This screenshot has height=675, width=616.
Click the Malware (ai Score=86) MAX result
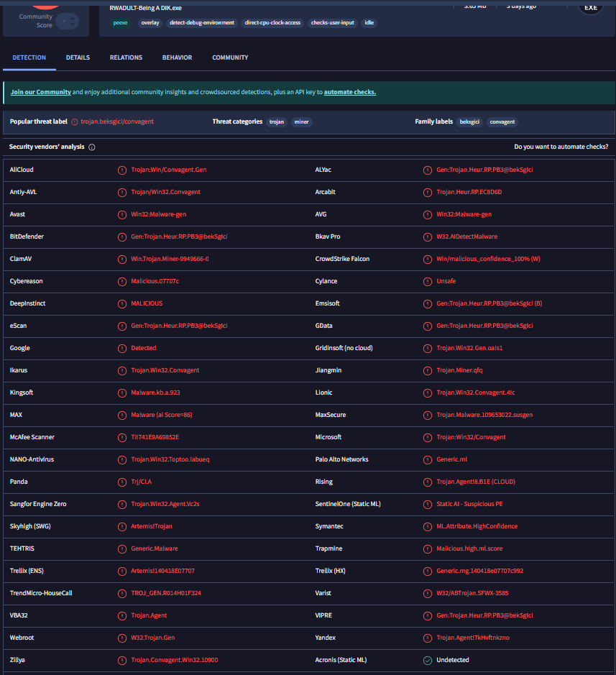tap(162, 415)
